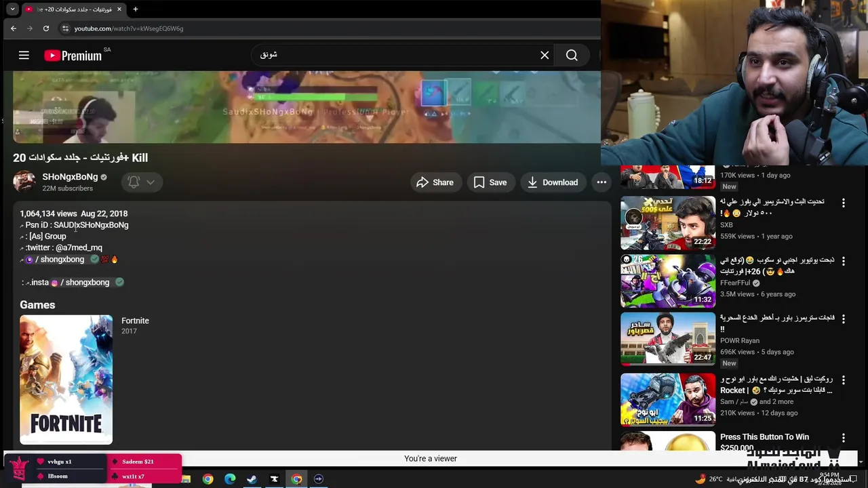The width and height of the screenshot is (868, 488).
Task: Close the current YouTube browser tab
Action: pos(119,9)
